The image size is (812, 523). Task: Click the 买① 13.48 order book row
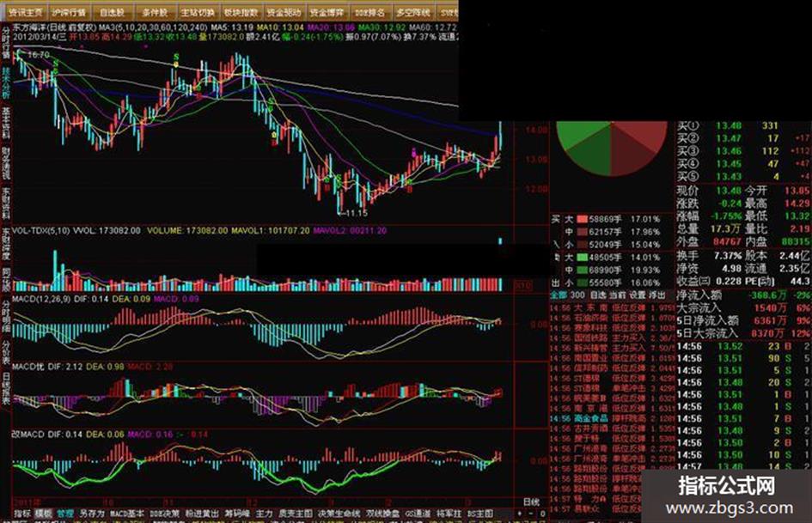743,126
